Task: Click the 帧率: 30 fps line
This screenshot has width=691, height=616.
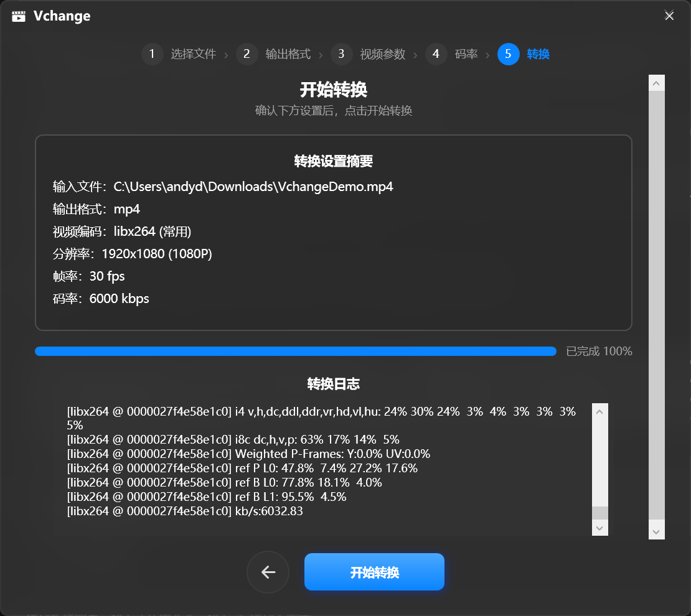Action: coord(88,276)
